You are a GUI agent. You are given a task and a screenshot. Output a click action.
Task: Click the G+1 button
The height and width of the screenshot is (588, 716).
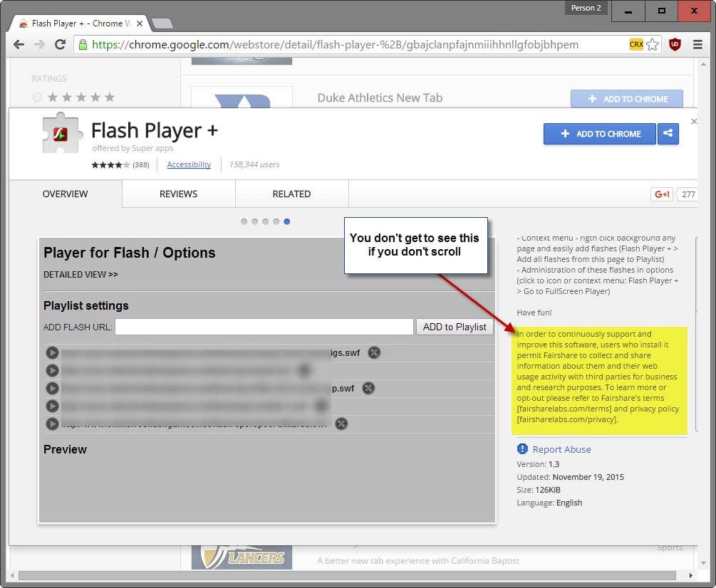[662, 194]
